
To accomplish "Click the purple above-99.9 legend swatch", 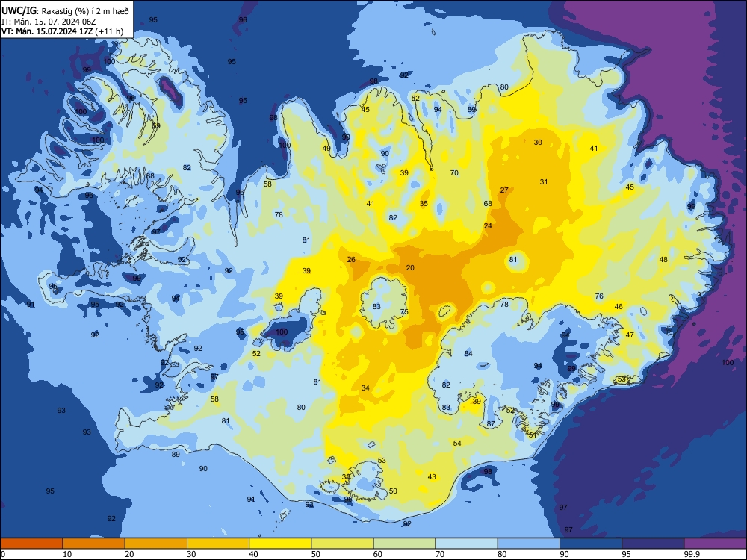I will 715,544.
